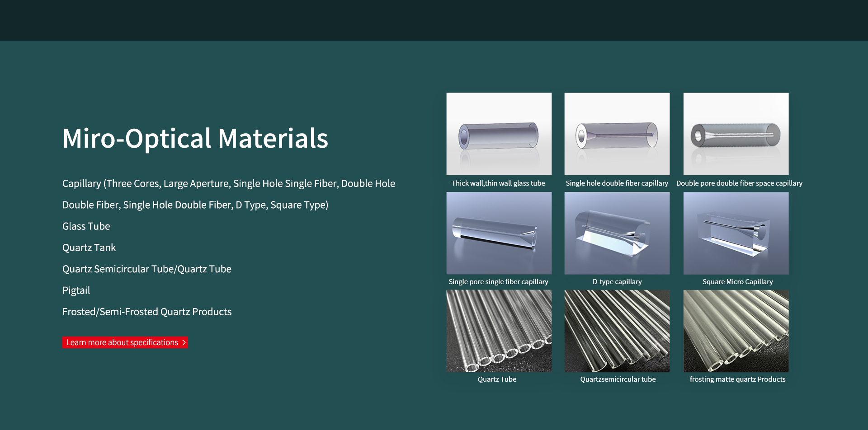Image resolution: width=868 pixels, height=430 pixels.
Task: Click 'Frosted/Semi-Frosted Quartz Products' list item
Action: 147,312
